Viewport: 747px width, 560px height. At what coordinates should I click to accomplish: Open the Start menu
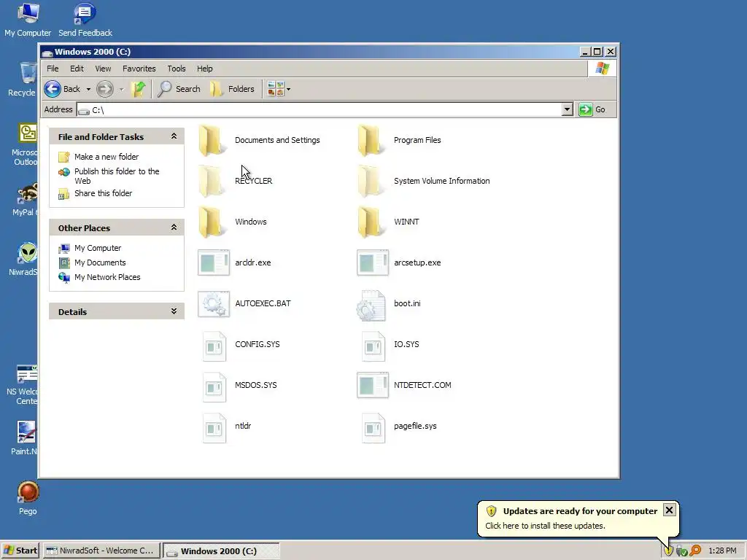[x=20, y=551]
